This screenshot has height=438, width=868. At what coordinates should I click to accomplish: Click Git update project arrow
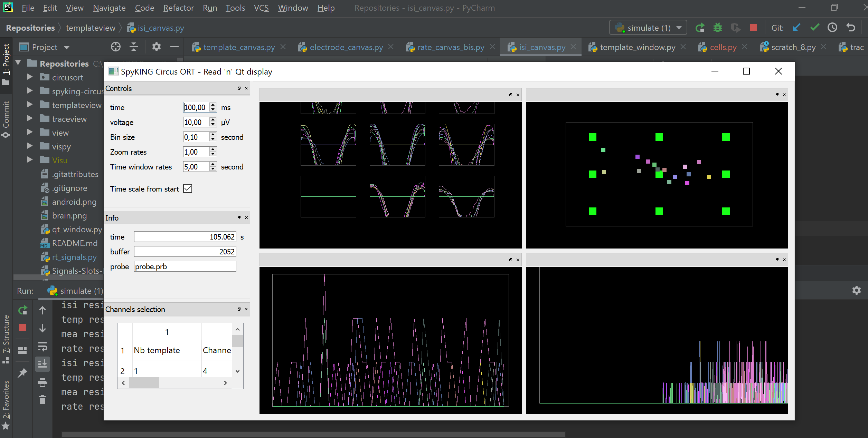click(796, 28)
